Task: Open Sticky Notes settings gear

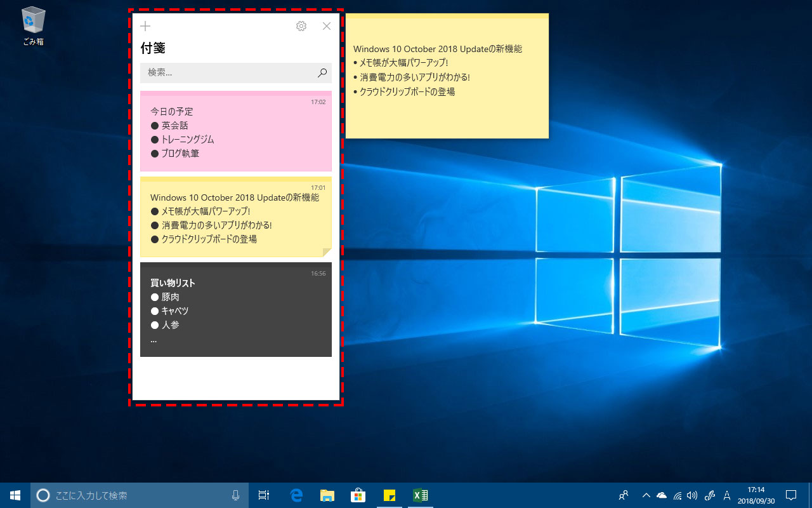Action: (x=301, y=26)
